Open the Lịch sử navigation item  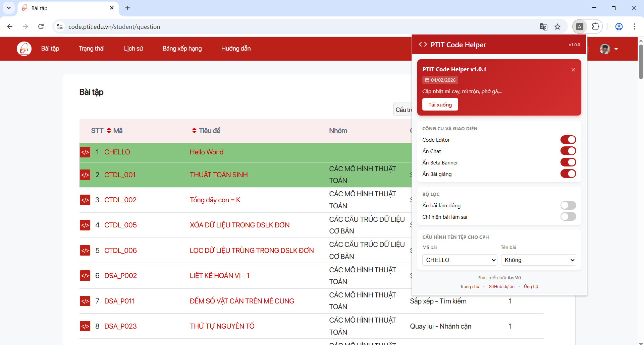click(x=133, y=49)
